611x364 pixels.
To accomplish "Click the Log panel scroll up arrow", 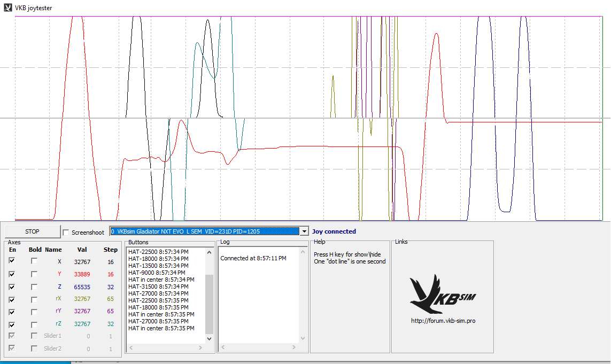I will [303, 252].
